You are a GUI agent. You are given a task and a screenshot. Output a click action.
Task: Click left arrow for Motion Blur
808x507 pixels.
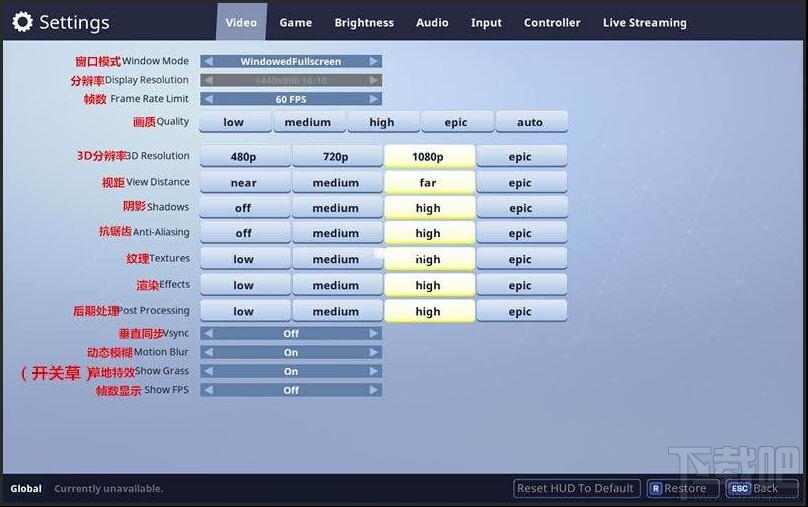pyautogui.click(x=208, y=352)
